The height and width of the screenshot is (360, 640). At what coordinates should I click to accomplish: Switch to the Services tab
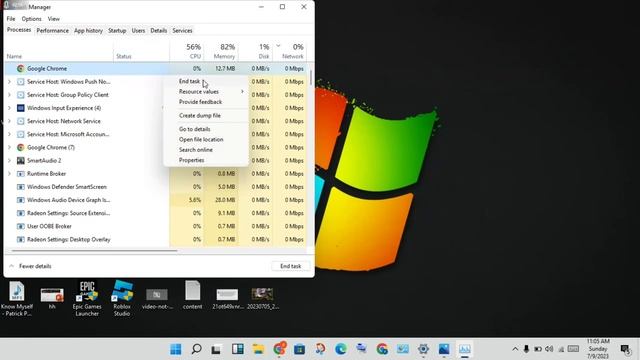[182, 31]
